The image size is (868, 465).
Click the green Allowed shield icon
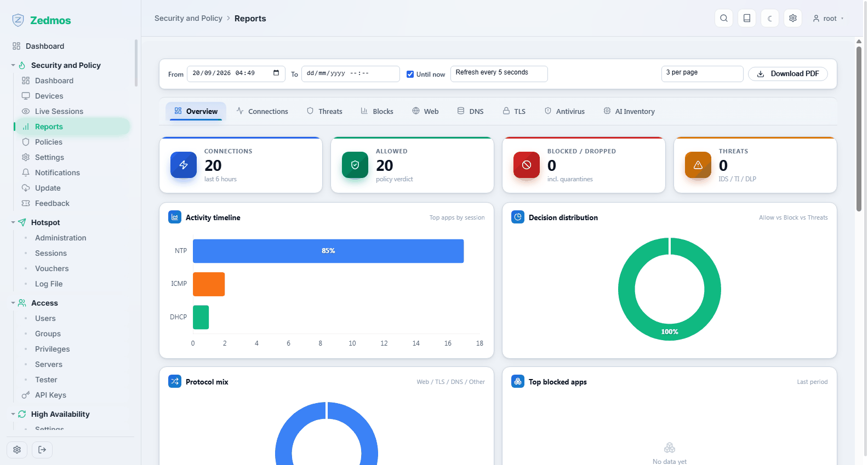pos(355,165)
